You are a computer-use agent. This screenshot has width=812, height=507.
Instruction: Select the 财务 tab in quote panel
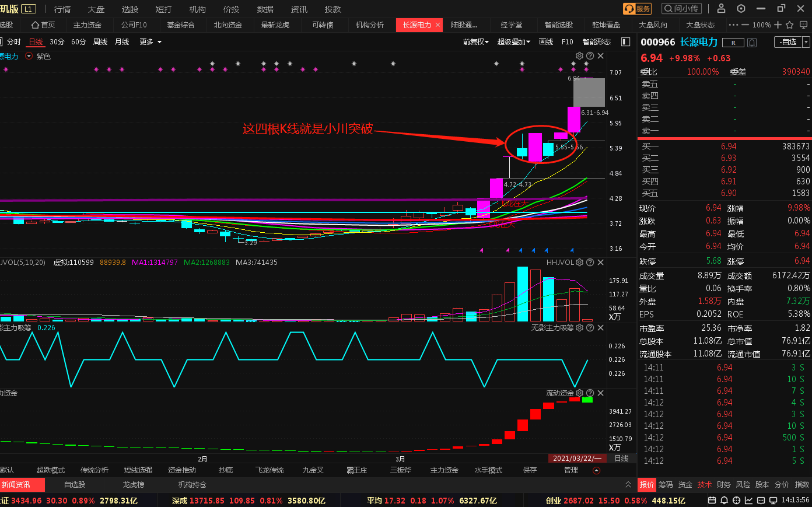[x=723, y=485]
